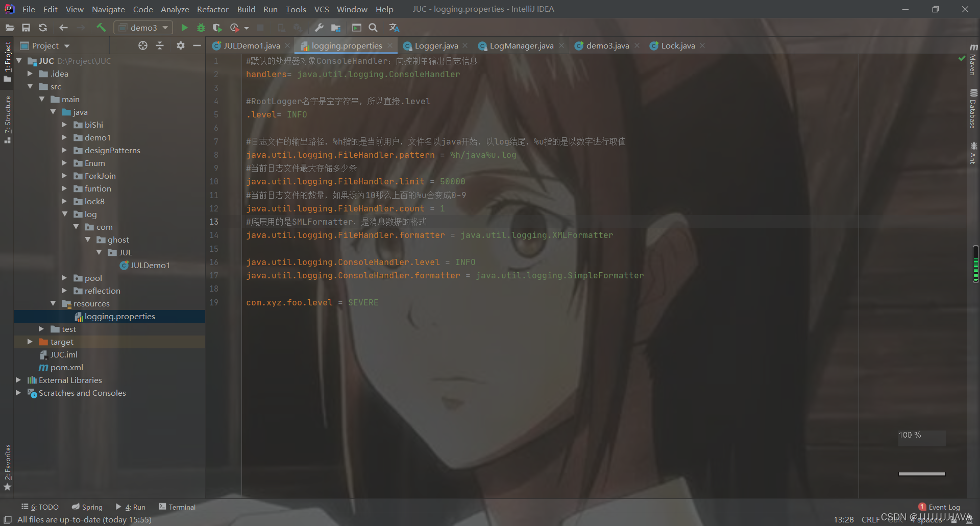
Task: Click the Translate icon in toolbar
Action: (394, 28)
